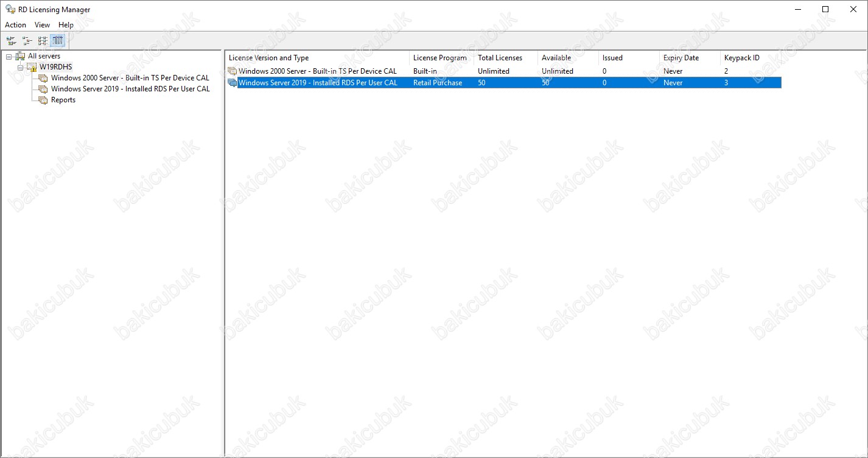Select the Windows 2000 Server Built-in list row

click(317, 71)
